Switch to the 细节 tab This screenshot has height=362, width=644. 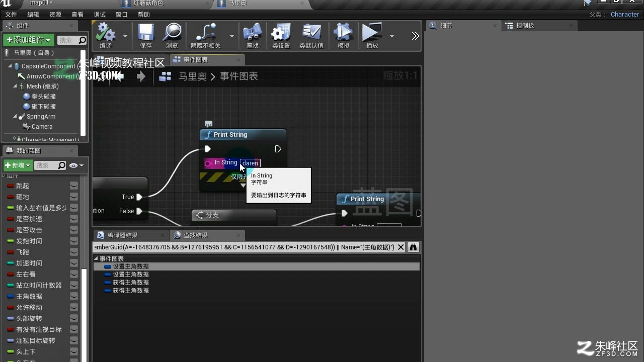(463, 26)
